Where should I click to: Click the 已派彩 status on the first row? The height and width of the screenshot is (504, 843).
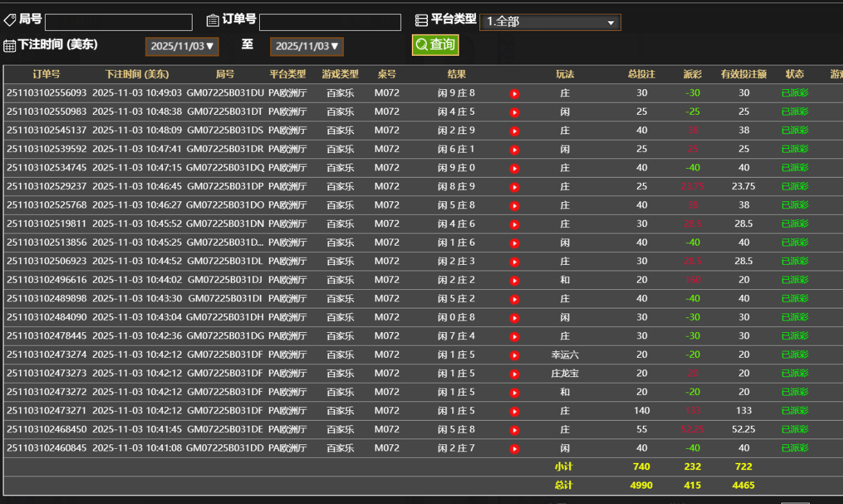(794, 93)
